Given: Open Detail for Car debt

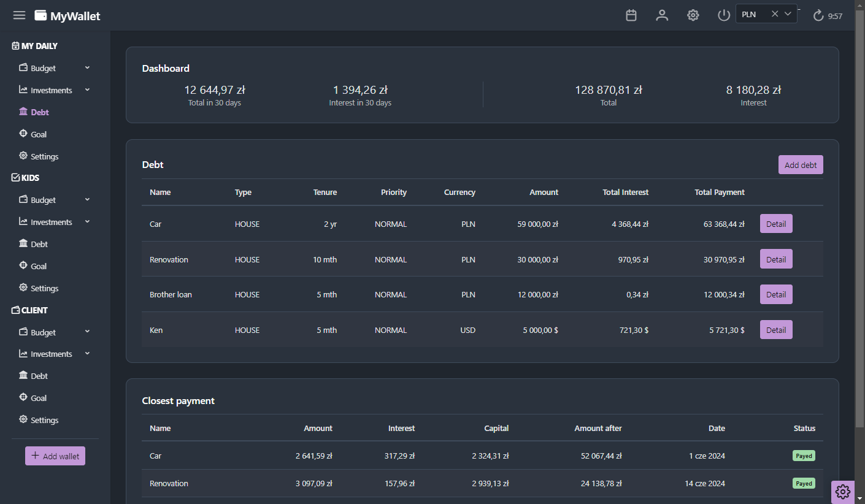Looking at the screenshot, I should 776,224.
